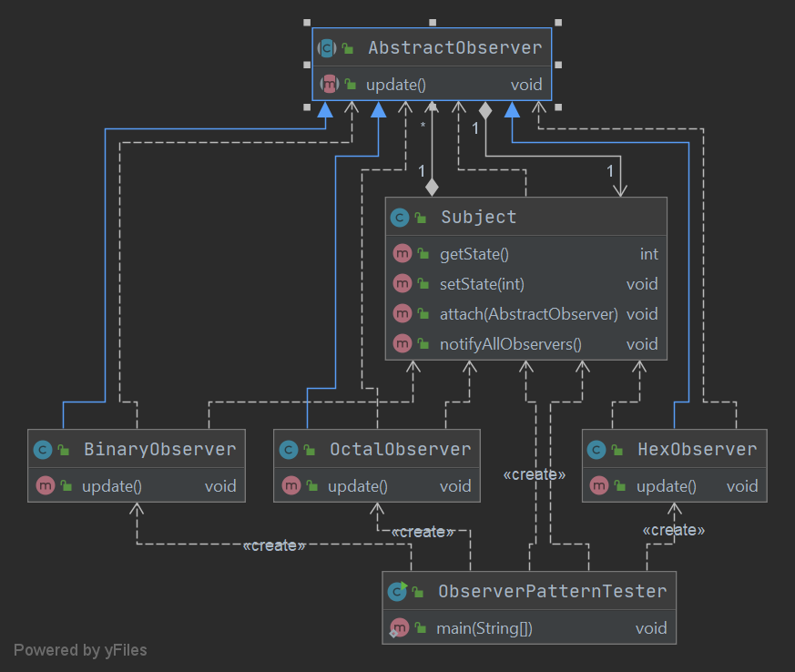Toggle the lock icon next to Subject
Viewport: 795px width, 672px height.
coord(421,218)
